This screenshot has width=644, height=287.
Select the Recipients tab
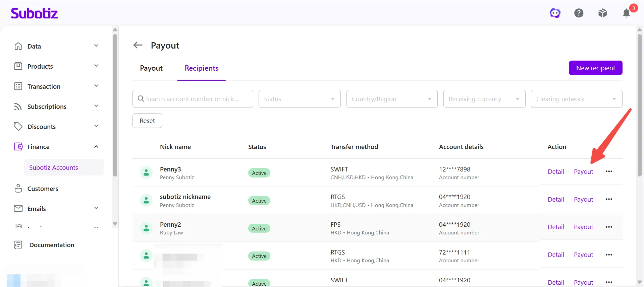(x=202, y=68)
